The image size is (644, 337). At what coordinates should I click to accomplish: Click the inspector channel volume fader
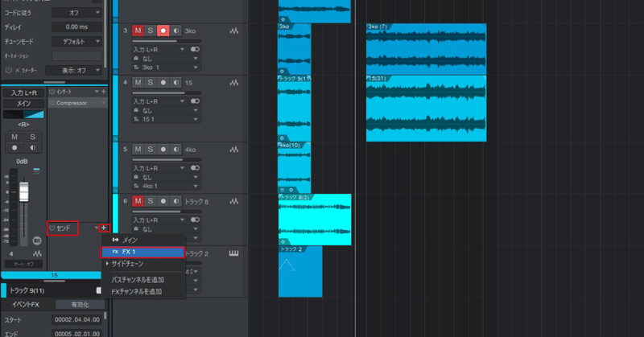tap(24, 191)
